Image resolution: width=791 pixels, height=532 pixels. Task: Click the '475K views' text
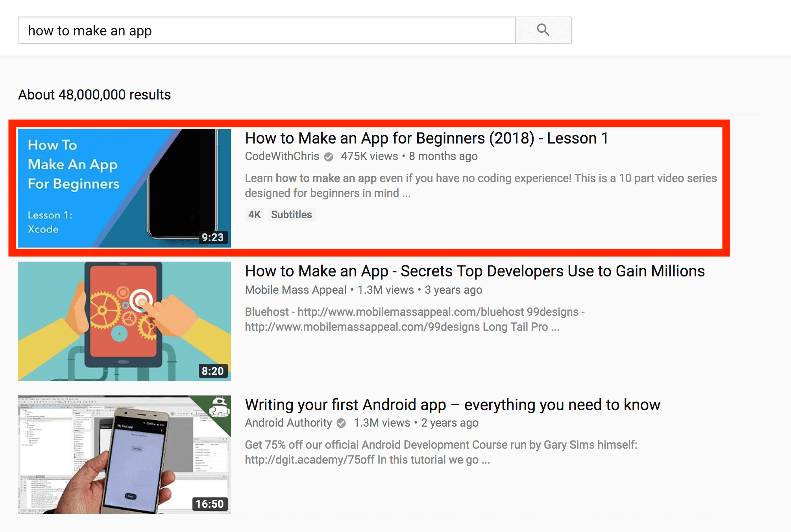pyautogui.click(x=369, y=156)
